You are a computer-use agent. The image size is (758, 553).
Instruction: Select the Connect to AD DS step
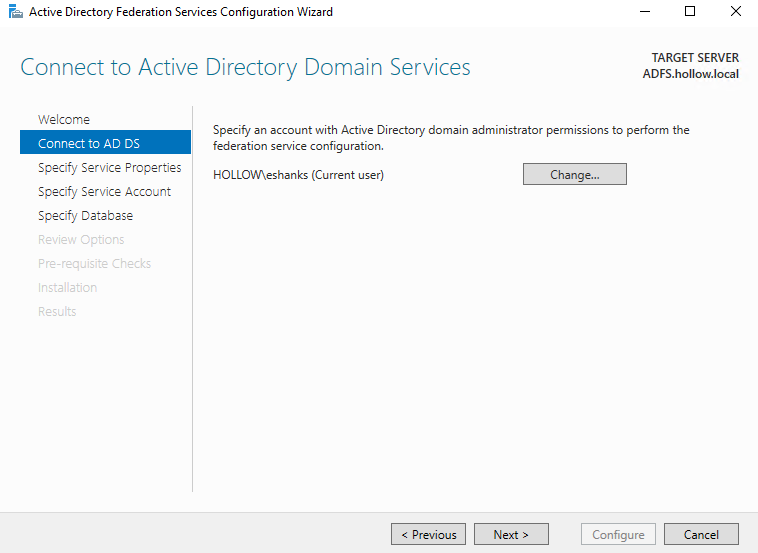(89, 144)
